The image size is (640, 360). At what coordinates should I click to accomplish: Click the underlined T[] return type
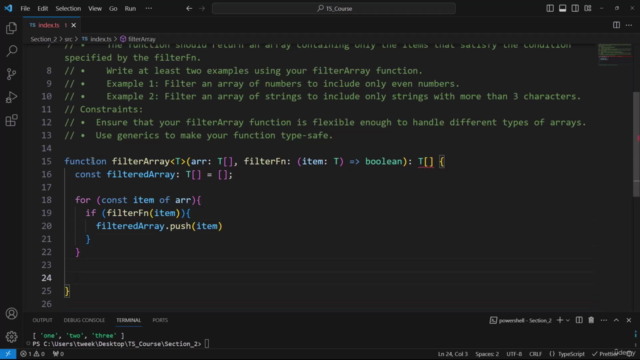(x=425, y=162)
